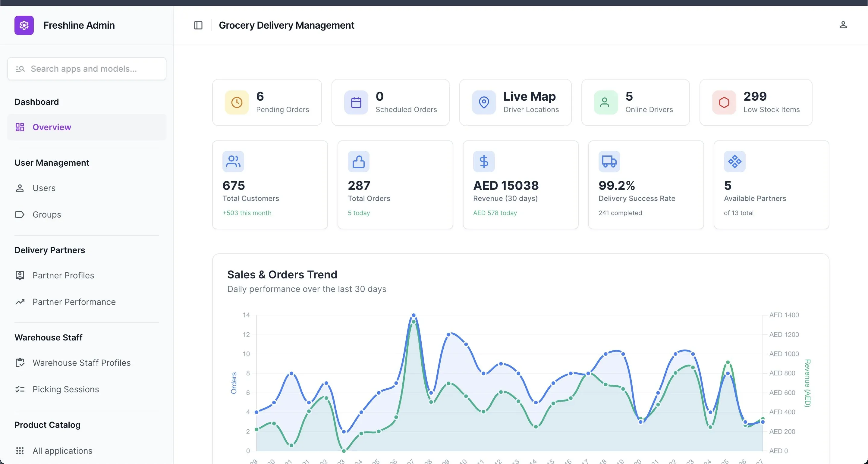Focus the Search apps and models field
The width and height of the screenshot is (868, 464).
(x=86, y=69)
